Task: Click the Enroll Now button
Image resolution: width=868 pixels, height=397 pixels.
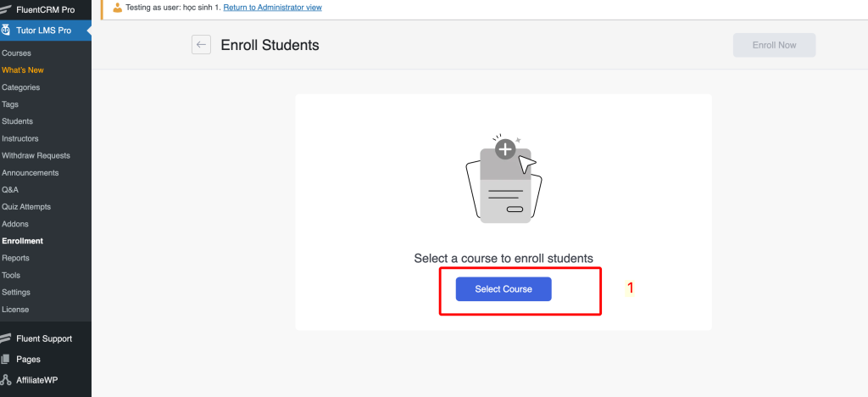Action: click(774, 45)
